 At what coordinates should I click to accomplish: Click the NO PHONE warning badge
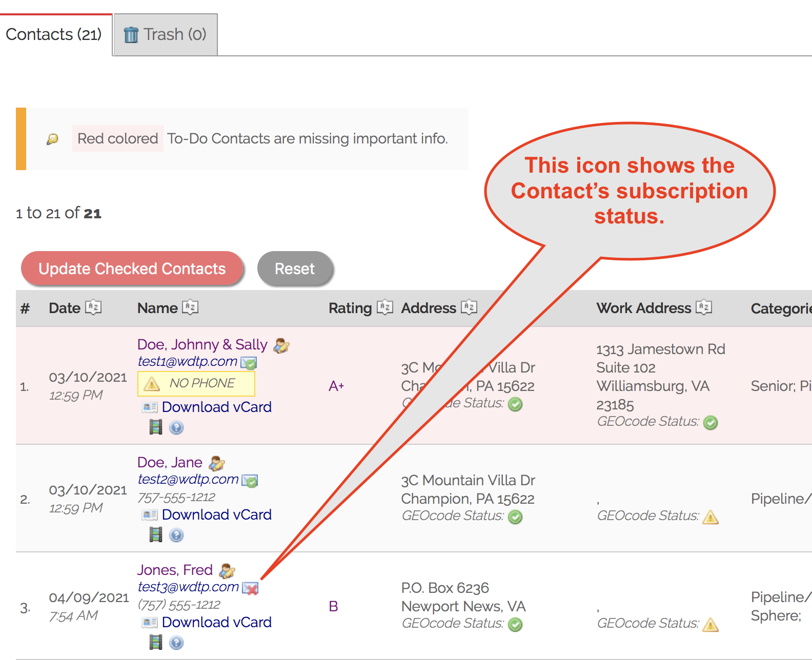pyautogui.click(x=196, y=383)
